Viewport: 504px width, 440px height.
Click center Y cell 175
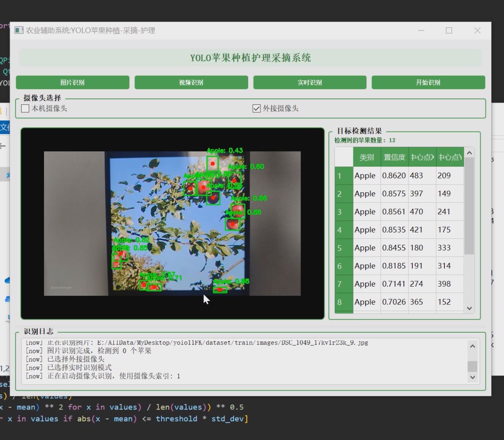(x=450, y=230)
